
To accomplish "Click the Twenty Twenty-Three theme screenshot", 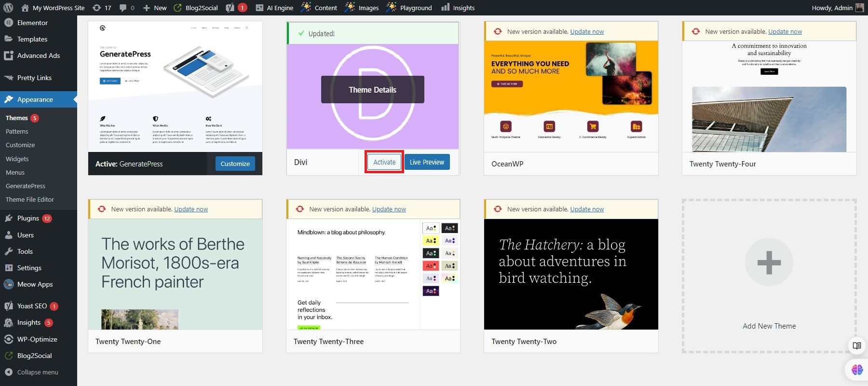I will 373,274.
